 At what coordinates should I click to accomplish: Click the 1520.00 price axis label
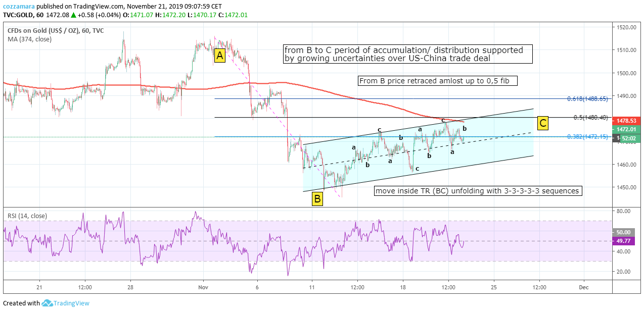[626, 27]
